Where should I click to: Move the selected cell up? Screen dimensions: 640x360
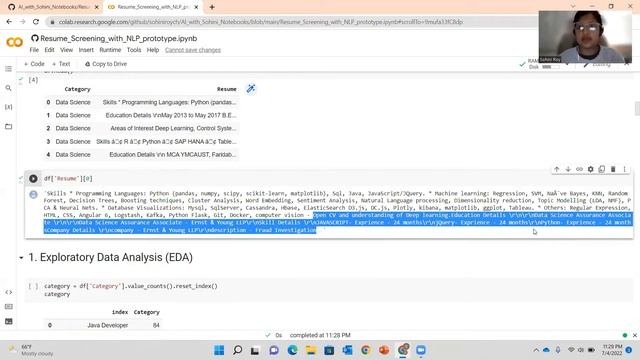(557, 169)
